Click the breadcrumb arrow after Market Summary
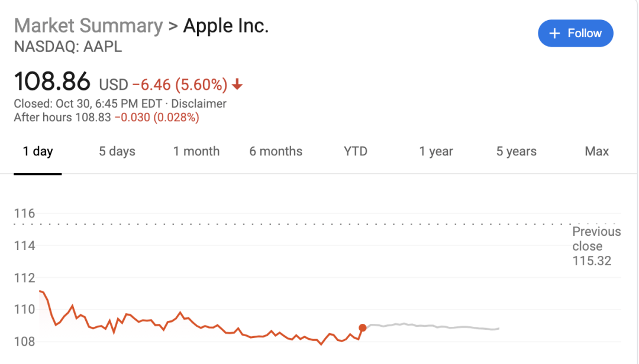The height and width of the screenshot is (364, 639). (x=173, y=26)
